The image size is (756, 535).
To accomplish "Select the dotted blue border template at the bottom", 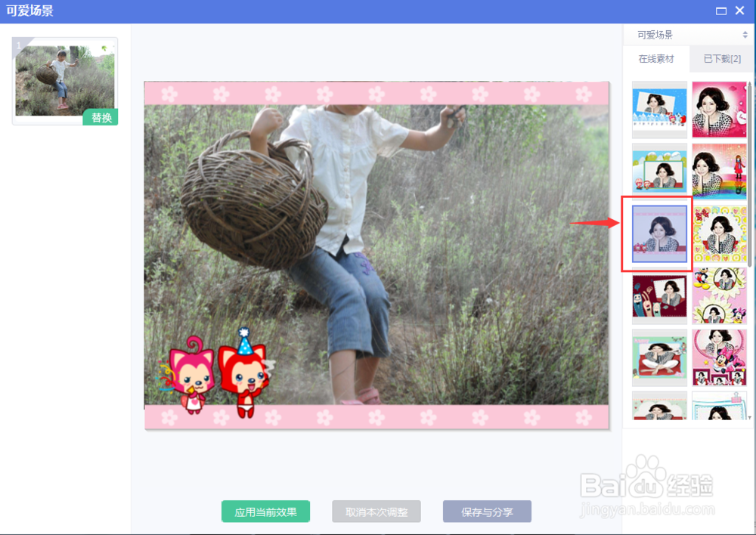I will click(720, 405).
